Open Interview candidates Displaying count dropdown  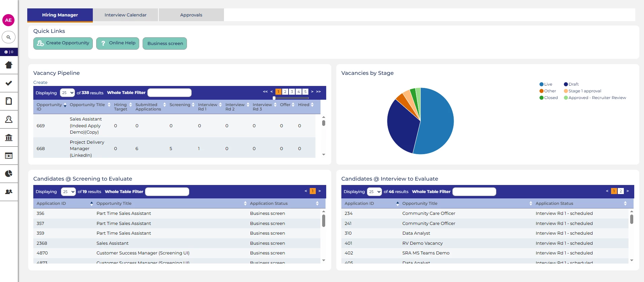point(374,192)
